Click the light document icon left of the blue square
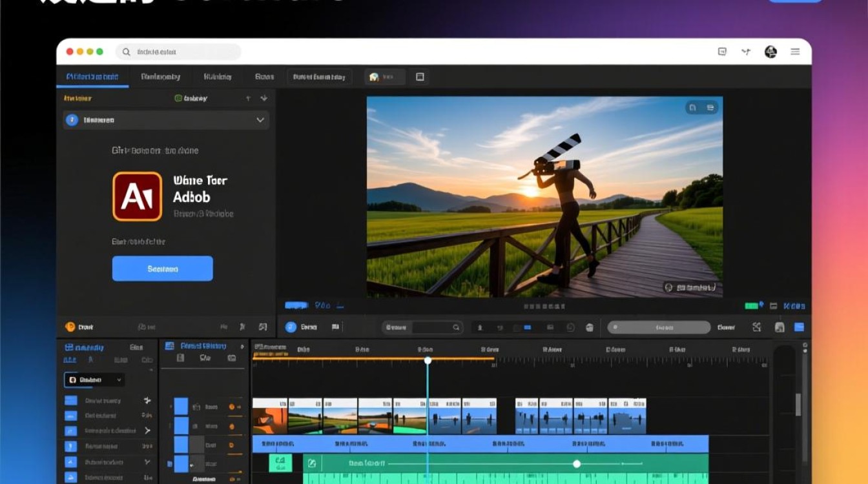The width and height of the screenshot is (868, 484). 780,327
